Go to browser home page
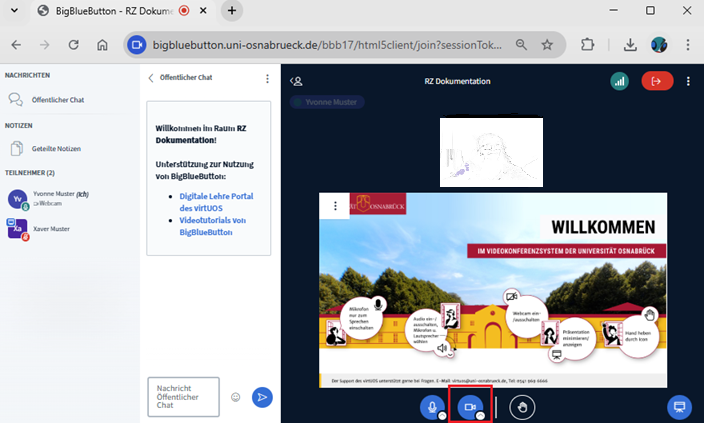Viewport: 704px width, 423px height. 102,45
